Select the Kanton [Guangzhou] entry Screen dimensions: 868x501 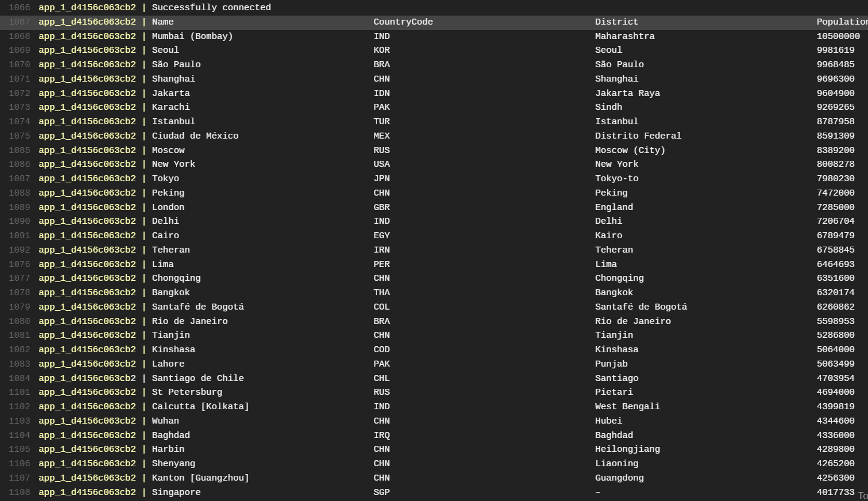click(x=202, y=478)
